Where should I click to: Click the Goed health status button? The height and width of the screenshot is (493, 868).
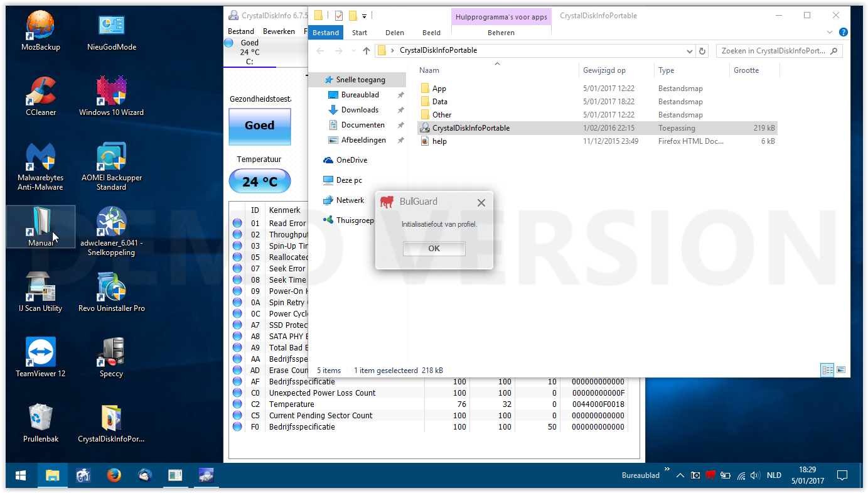[x=259, y=126]
